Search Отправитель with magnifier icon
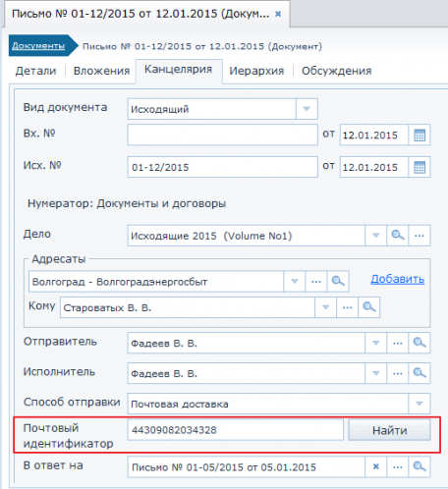448x489 pixels. (420, 343)
